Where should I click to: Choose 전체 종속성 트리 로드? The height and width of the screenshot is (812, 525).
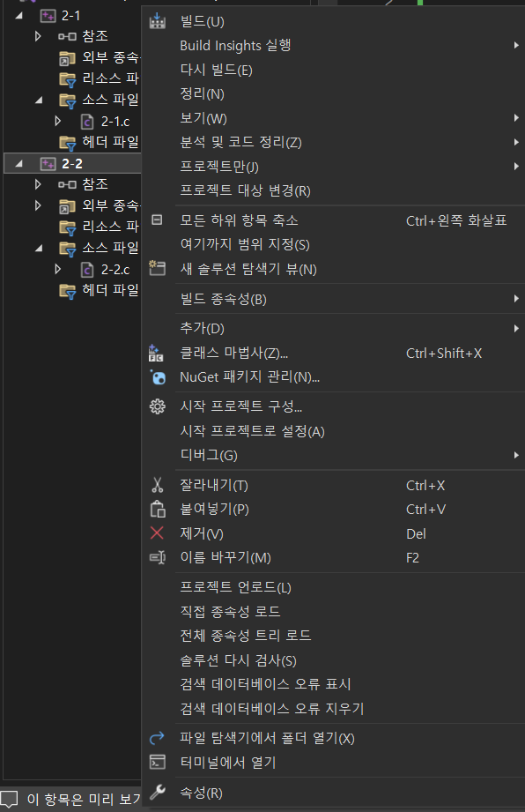tap(333, 636)
